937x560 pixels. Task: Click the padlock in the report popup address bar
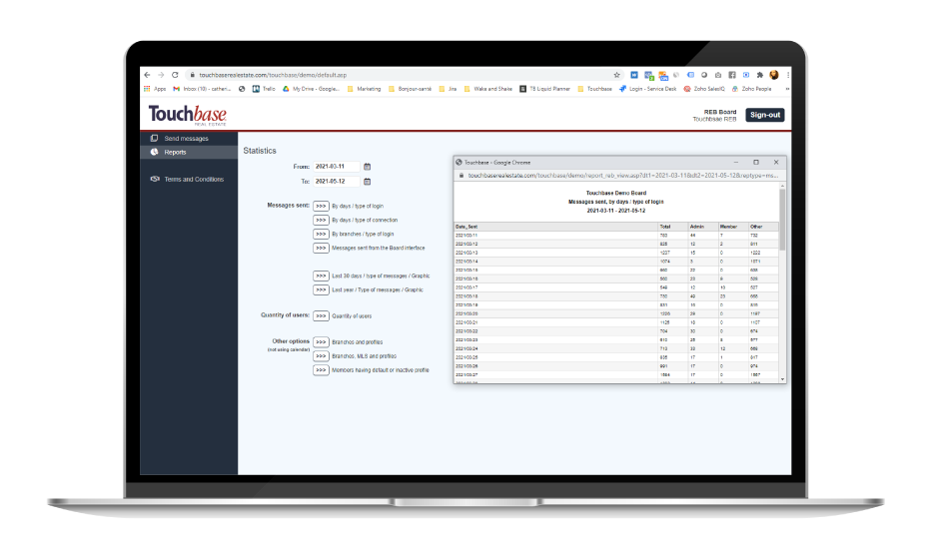coord(462,176)
